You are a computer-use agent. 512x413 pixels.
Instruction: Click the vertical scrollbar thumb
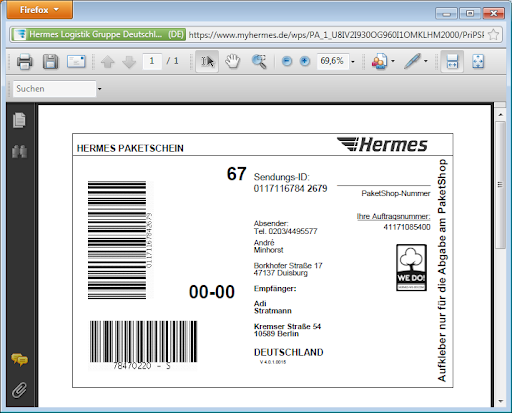coord(500,185)
